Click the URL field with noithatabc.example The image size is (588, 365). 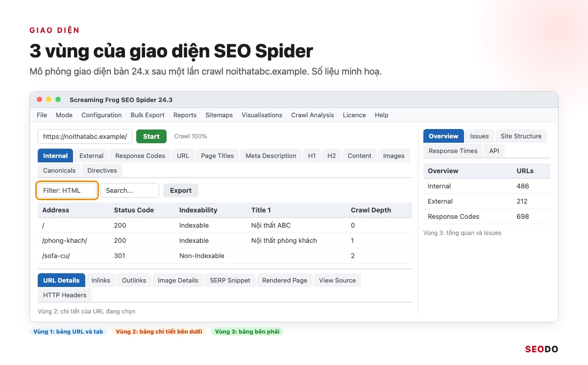(85, 136)
